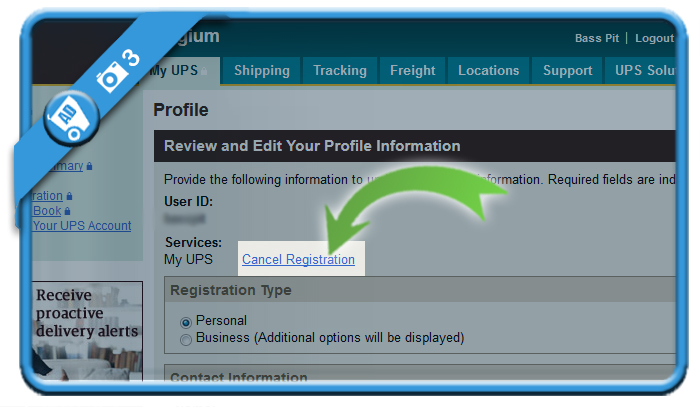Open the proactive delivery alerts banner
The image size is (700, 407).
pyautogui.click(x=88, y=330)
